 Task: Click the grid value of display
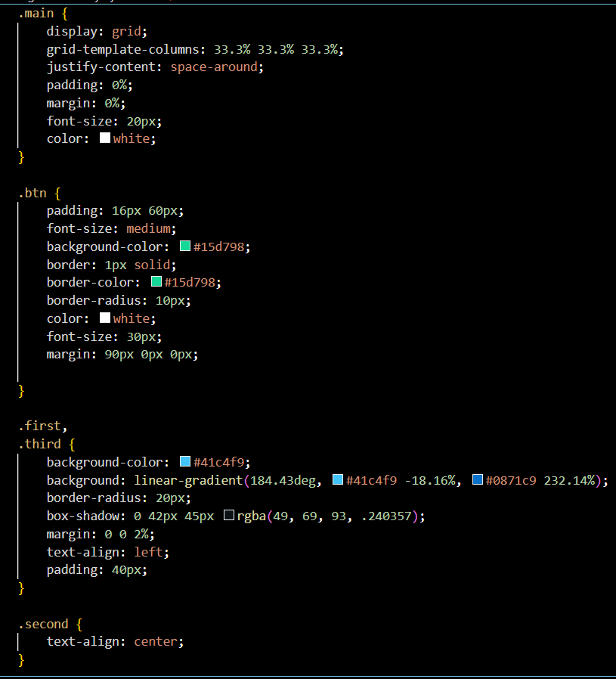pyautogui.click(x=129, y=31)
